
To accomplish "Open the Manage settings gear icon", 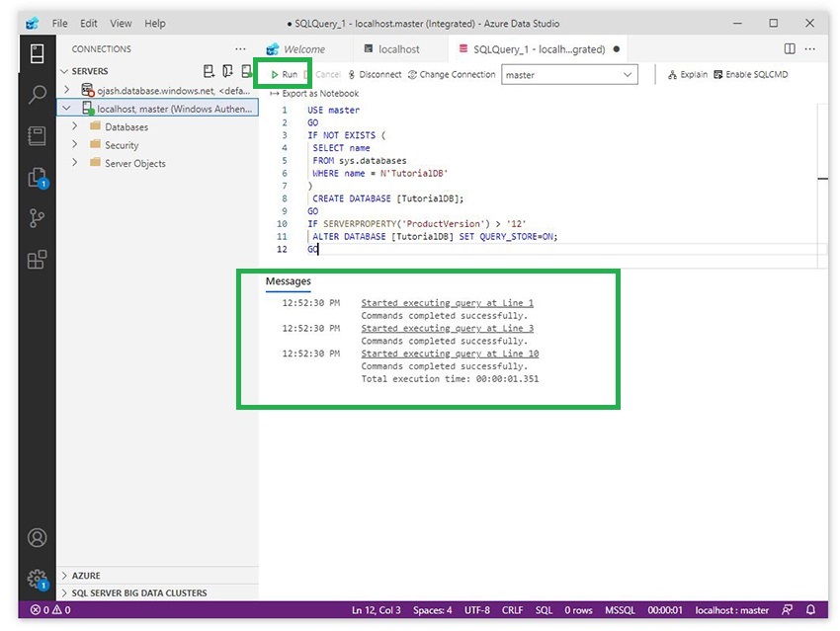I will click(37, 579).
